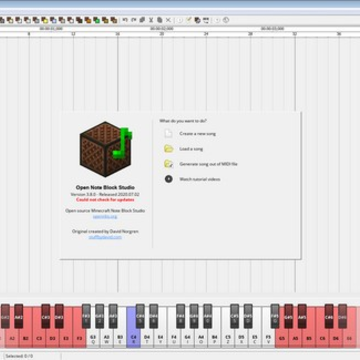Select the Guitar instrument icon

click(x=27, y=20)
